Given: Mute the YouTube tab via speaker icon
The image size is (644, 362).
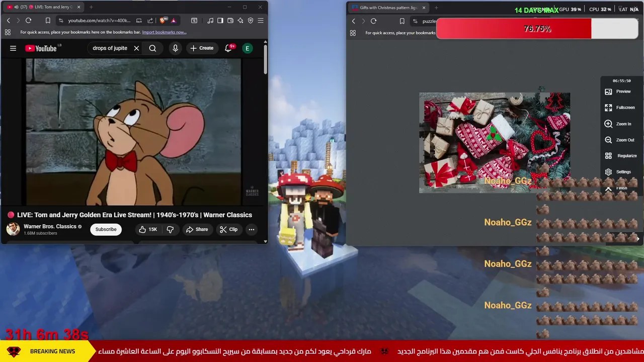Looking at the screenshot, I should tap(16, 7).
